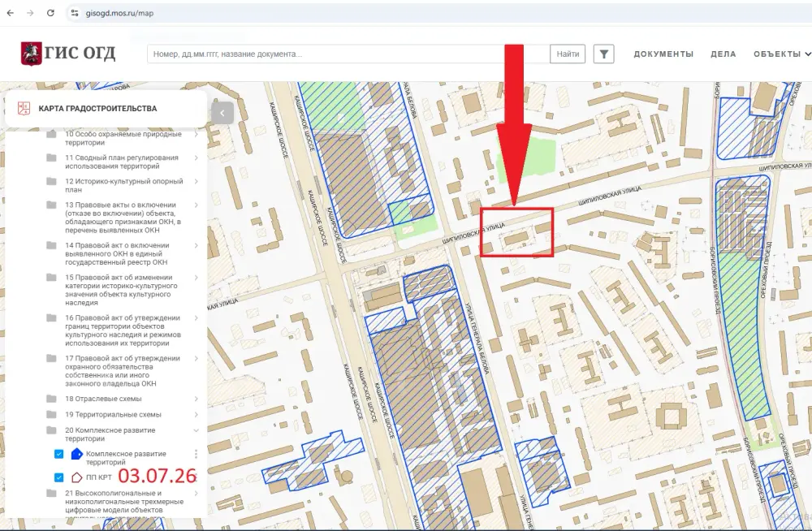Collapse the side panel with arrow button
812x531 pixels.
coord(222,113)
